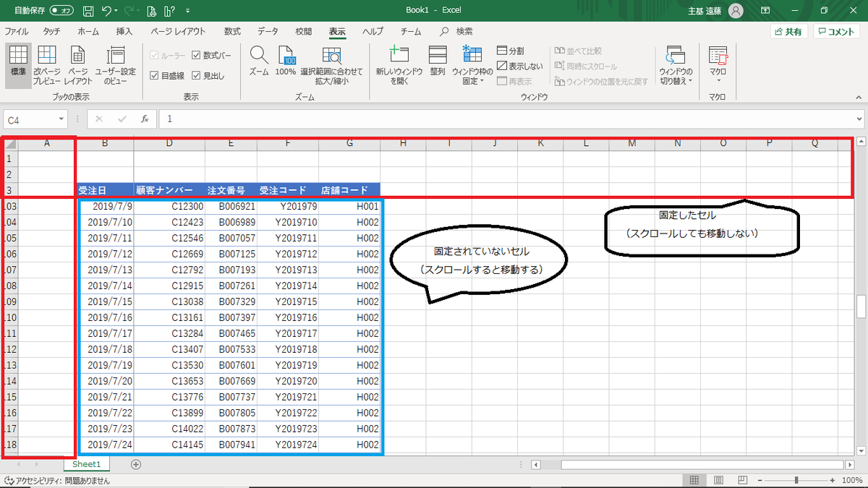This screenshot has height=488, width=868.
Task: Select the 標準 view icon
Action: point(17,64)
